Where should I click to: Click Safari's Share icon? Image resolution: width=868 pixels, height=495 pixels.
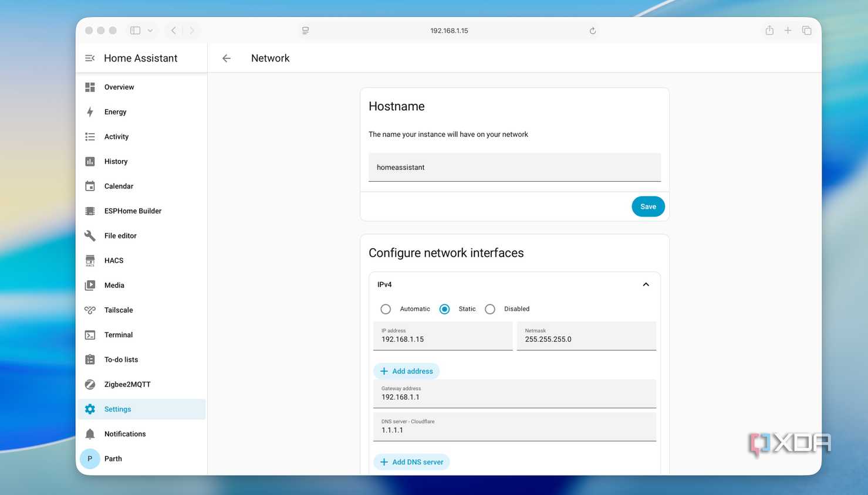tap(769, 30)
